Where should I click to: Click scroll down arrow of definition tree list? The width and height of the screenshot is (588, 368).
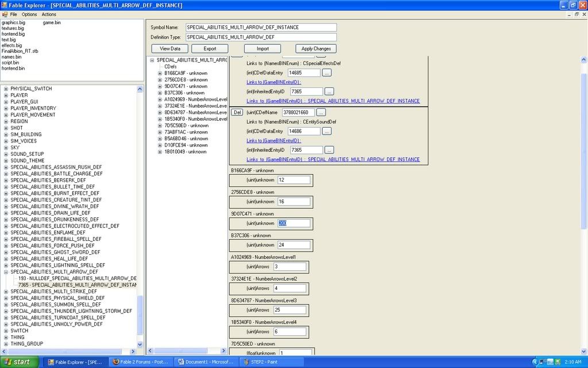coord(140,344)
